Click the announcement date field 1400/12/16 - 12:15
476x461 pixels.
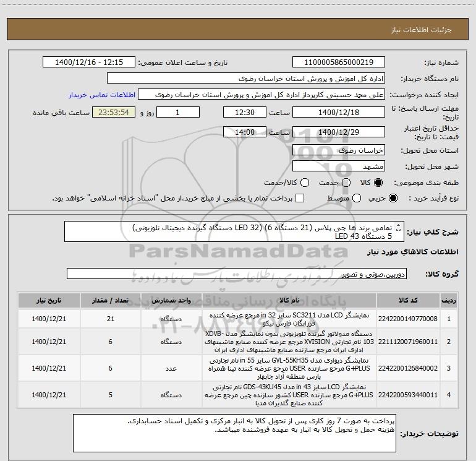click(x=89, y=62)
